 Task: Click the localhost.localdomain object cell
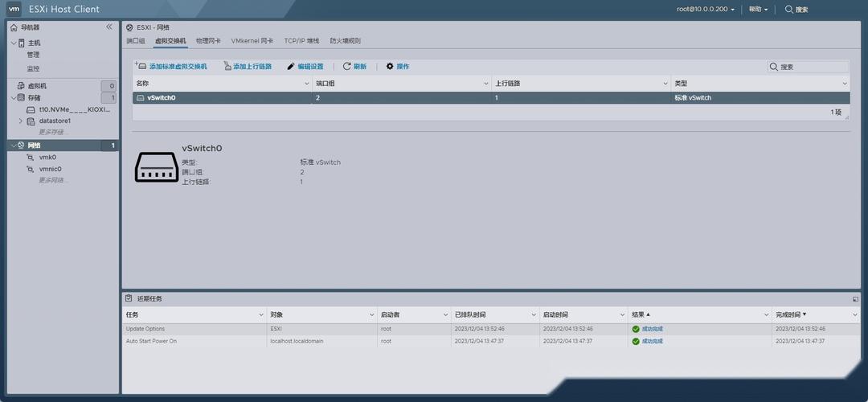point(297,342)
